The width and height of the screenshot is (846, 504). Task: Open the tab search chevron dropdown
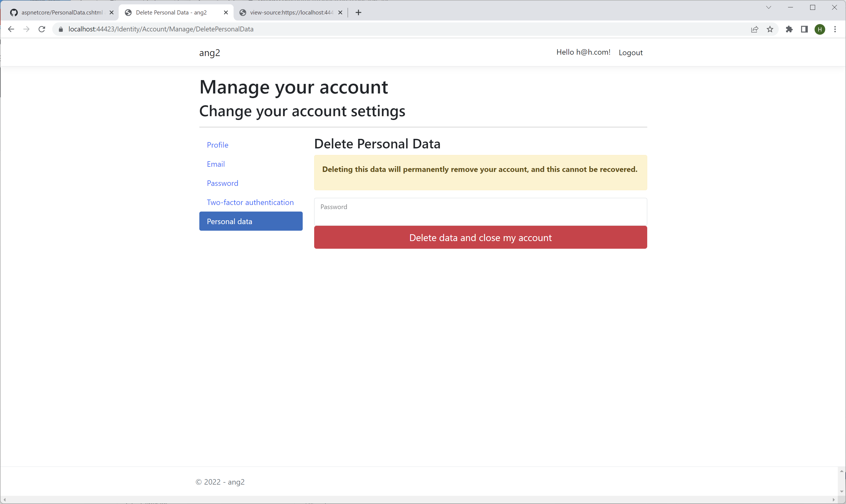point(769,7)
